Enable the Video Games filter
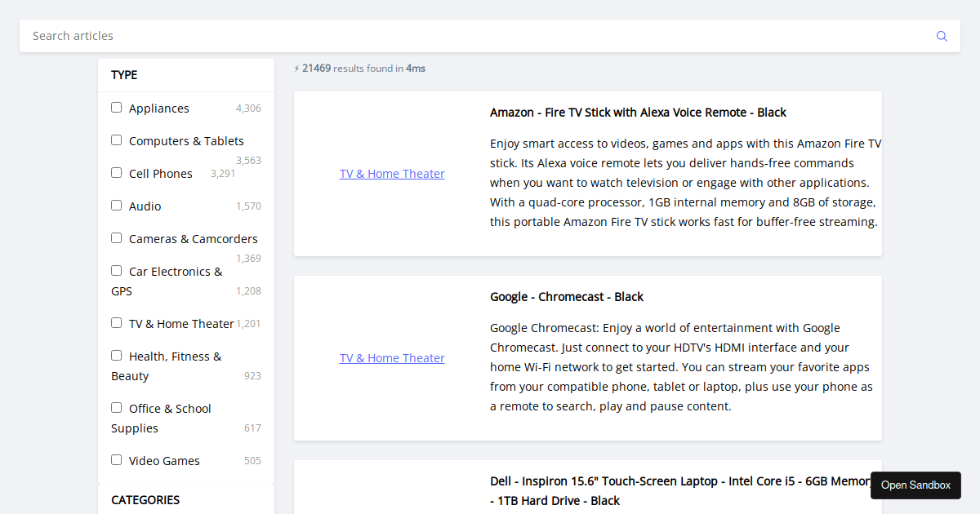Image resolution: width=980 pixels, height=514 pixels. pos(116,459)
